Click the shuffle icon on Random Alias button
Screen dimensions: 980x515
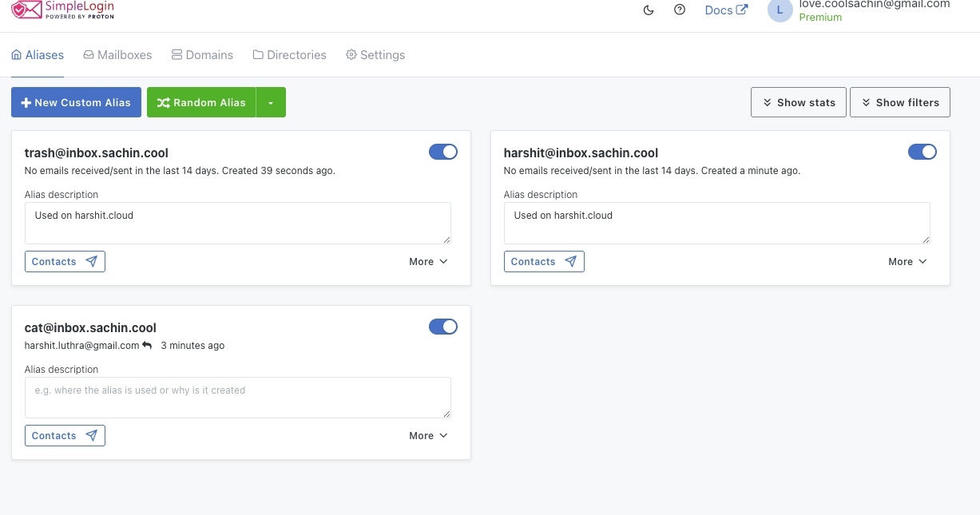tap(163, 102)
